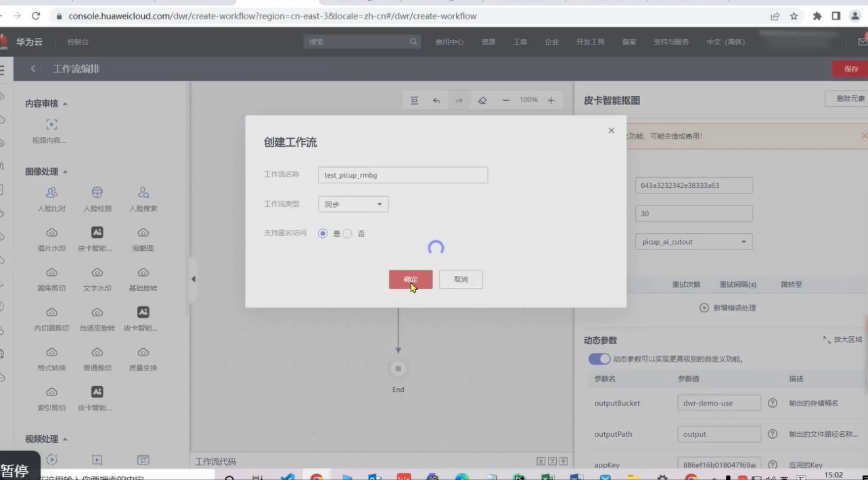Select the 缩略图 thumbnail node

click(143, 239)
